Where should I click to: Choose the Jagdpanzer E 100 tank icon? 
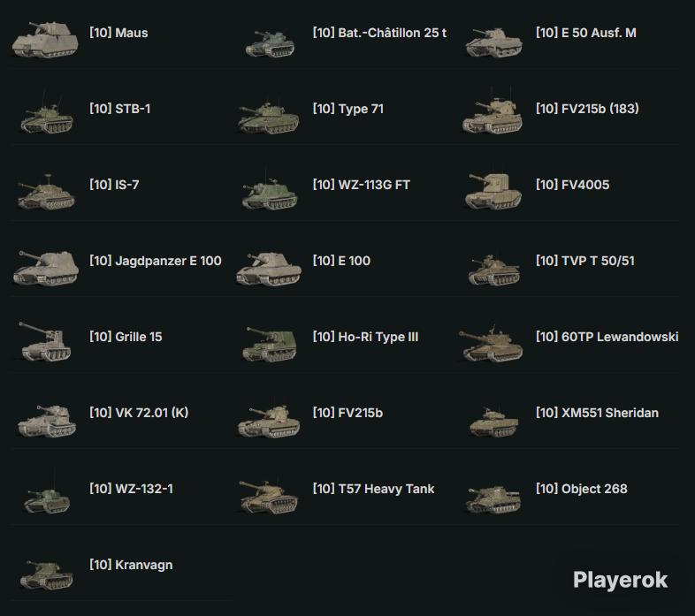tap(46, 268)
